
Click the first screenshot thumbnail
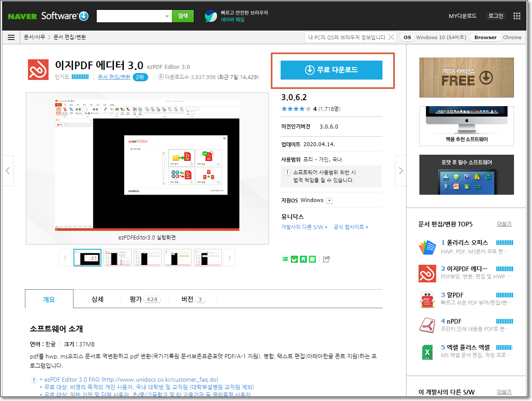(88, 258)
